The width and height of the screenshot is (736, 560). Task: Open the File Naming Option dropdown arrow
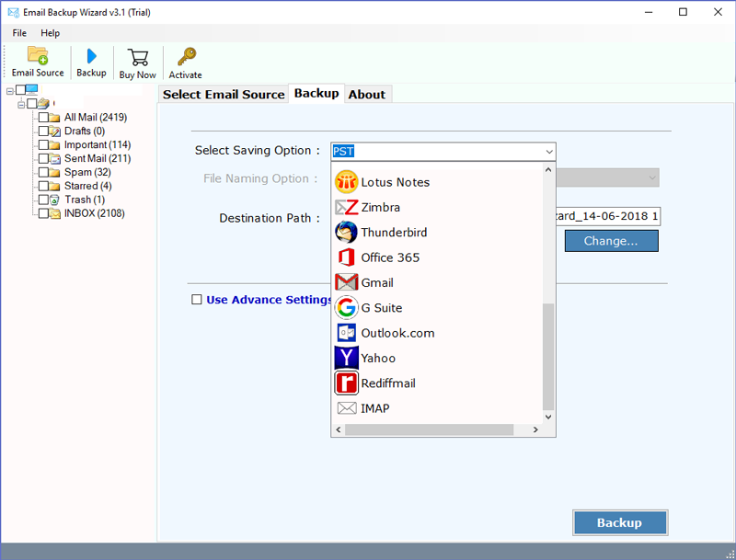[651, 177]
